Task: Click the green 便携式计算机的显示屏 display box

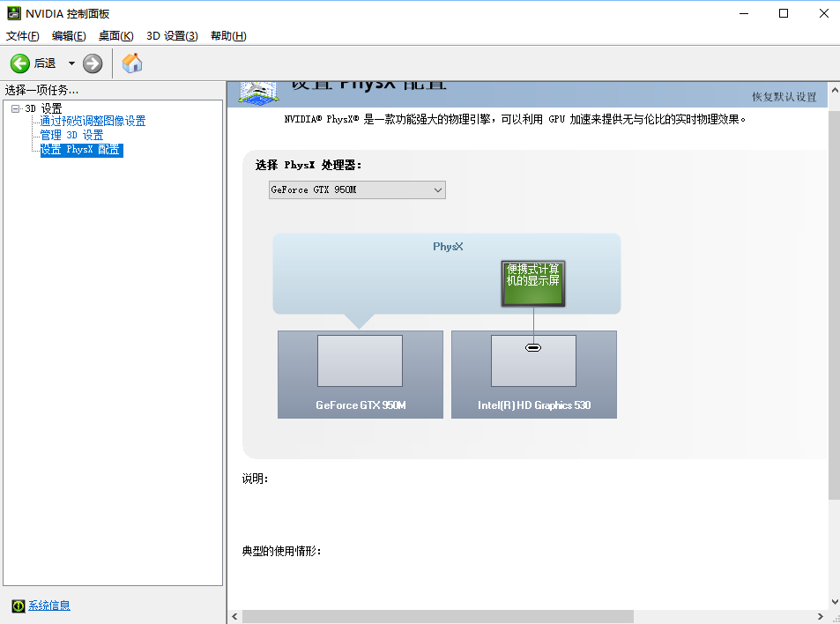Action: 533,284
